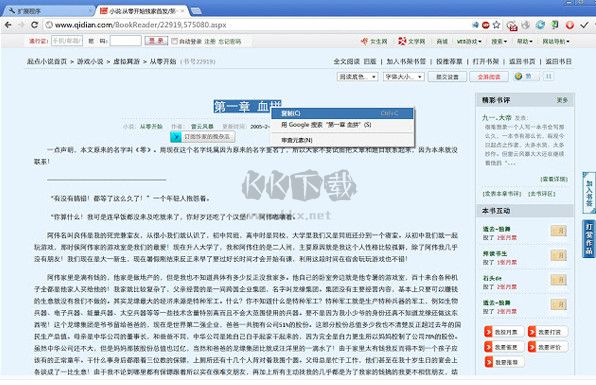Select the 小说:从零开始 browser tab

pyautogui.click(x=142, y=11)
